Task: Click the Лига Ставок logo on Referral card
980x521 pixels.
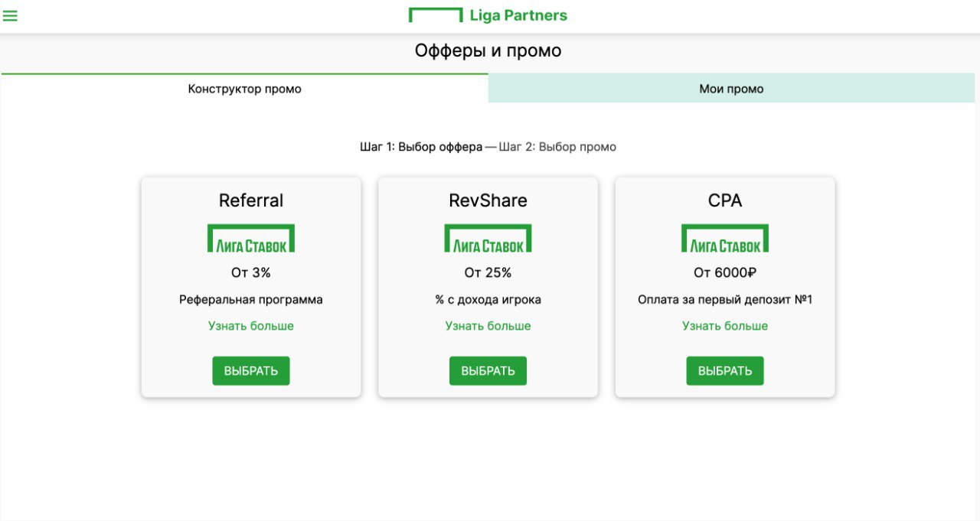Action: (x=251, y=238)
